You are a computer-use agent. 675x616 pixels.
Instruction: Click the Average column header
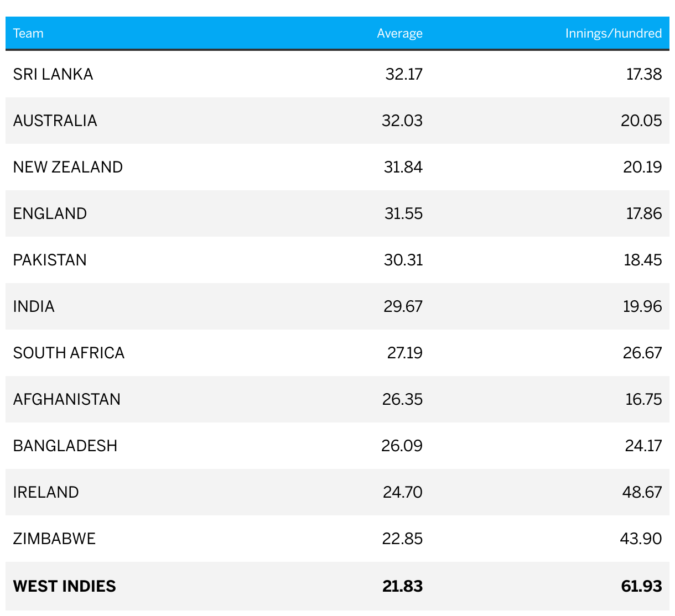pos(399,33)
